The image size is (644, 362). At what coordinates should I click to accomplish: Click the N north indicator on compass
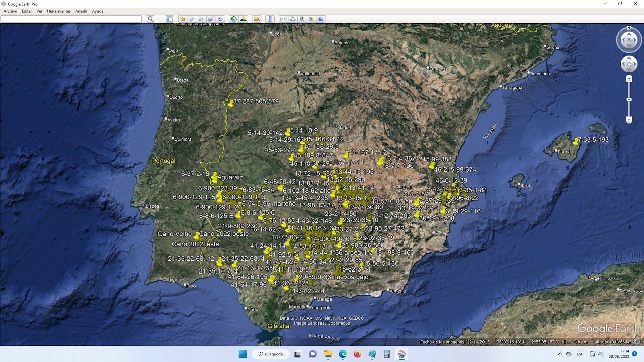629,28
